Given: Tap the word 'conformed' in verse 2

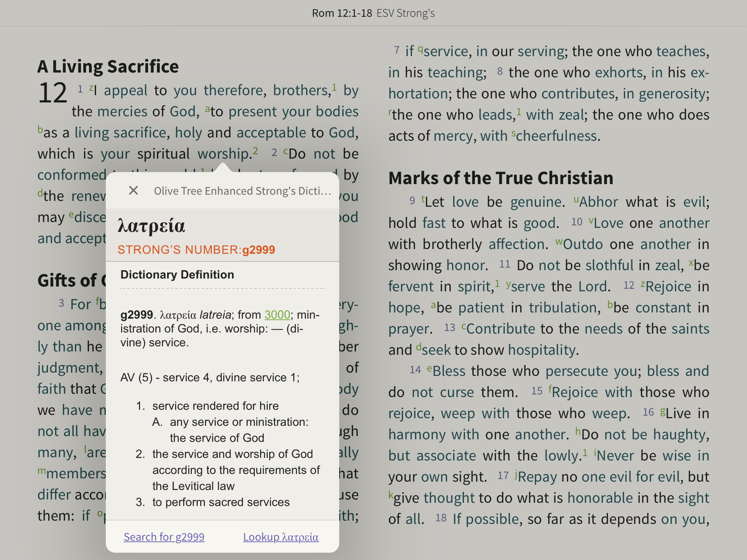Looking at the screenshot, I should tap(72, 175).
